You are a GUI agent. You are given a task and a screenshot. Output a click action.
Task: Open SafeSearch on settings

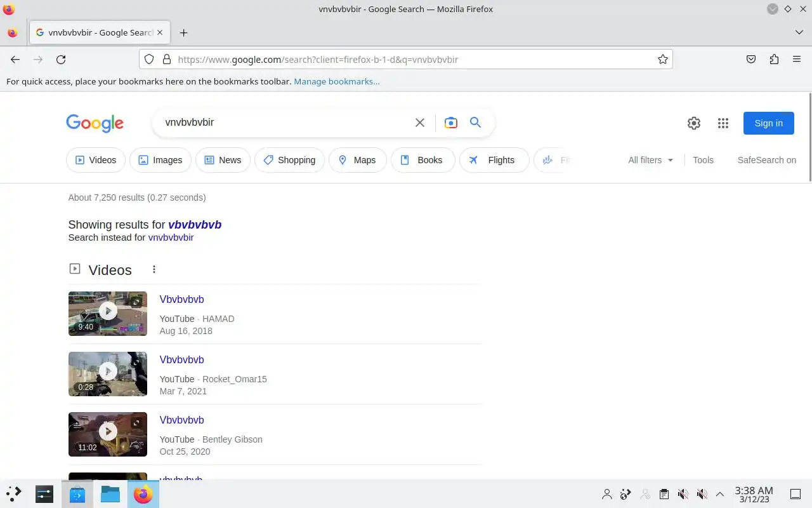click(767, 160)
